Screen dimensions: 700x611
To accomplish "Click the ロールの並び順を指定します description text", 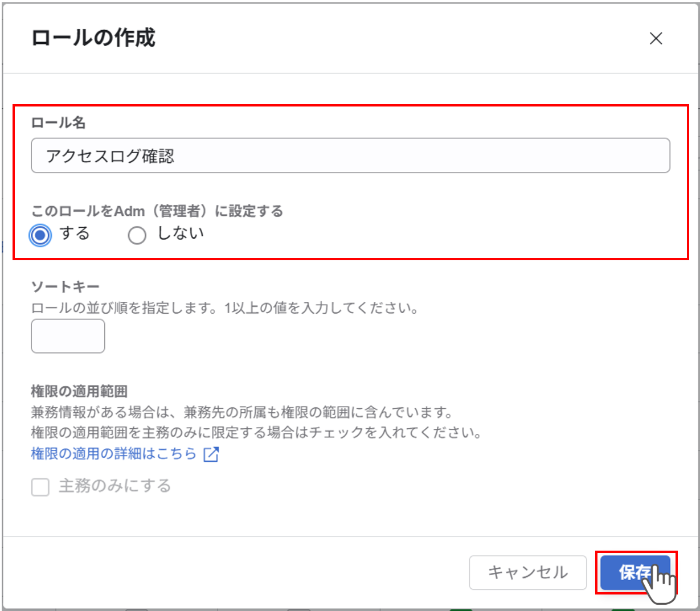I will coord(224,309).
